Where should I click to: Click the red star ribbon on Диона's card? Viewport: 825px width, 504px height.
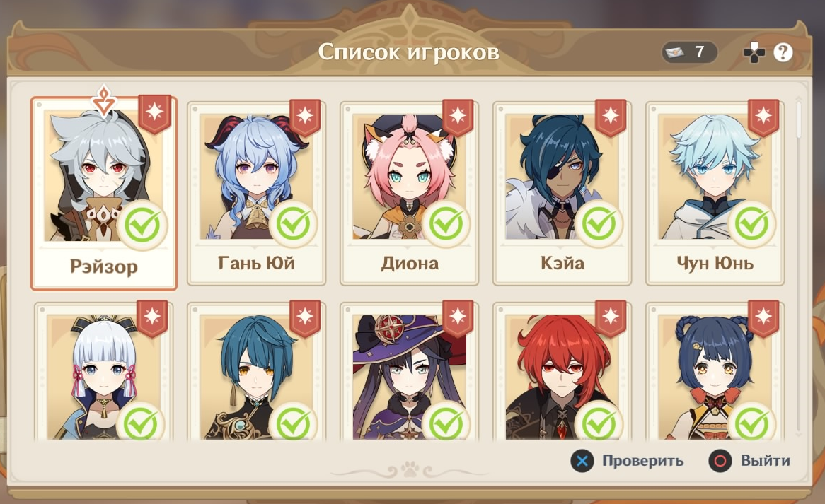(458, 117)
